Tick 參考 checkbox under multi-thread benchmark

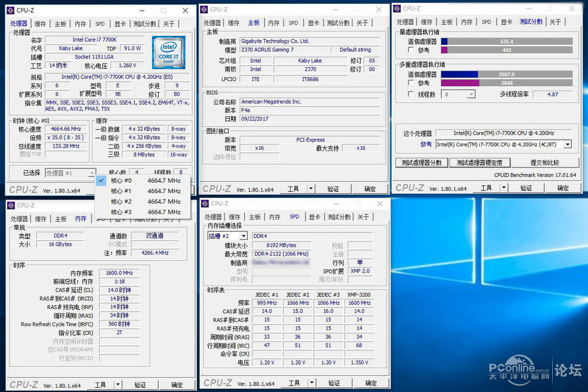411,82
